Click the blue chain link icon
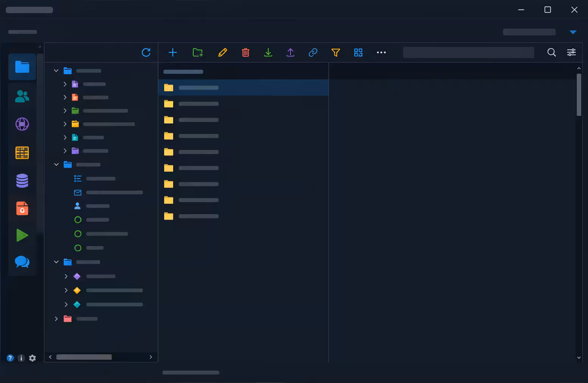 point(313,52)
